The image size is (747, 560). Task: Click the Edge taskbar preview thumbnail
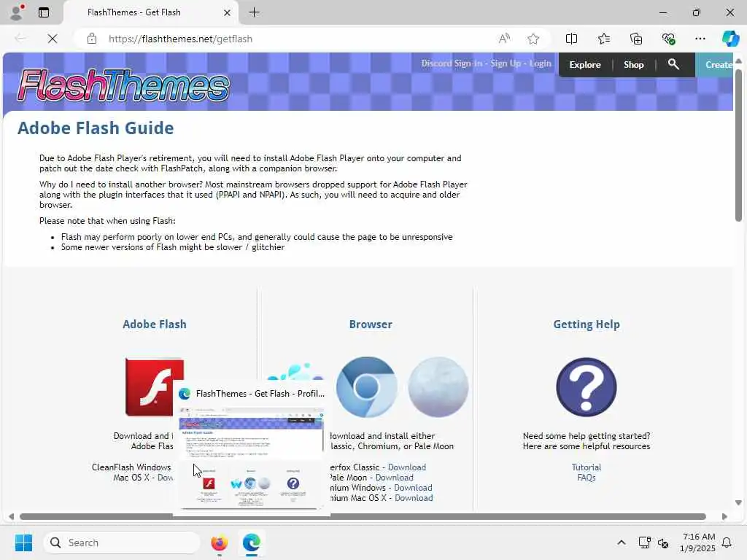click(251, 459)
